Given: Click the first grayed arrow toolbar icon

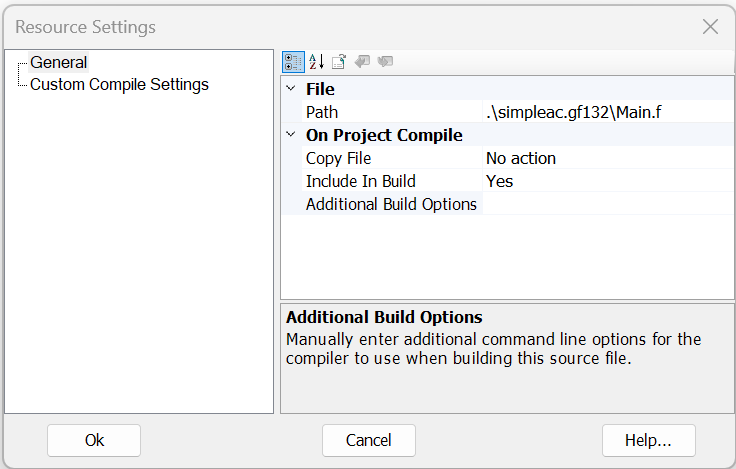Looking at the screenshot, I should pos(362,62).
